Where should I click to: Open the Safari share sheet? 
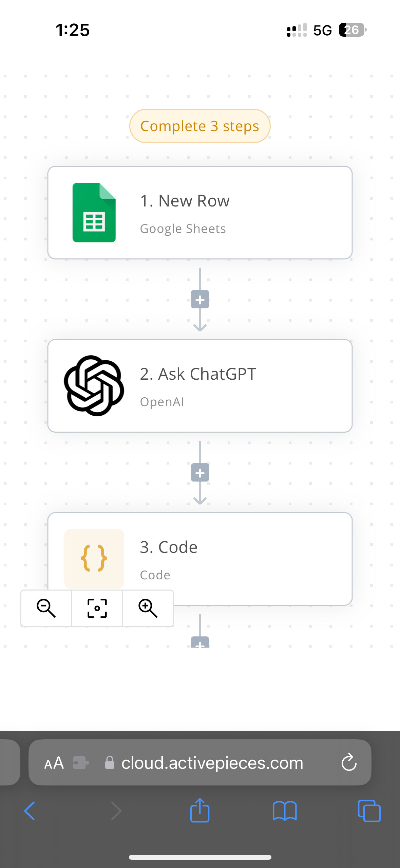(x=200, y=810)
